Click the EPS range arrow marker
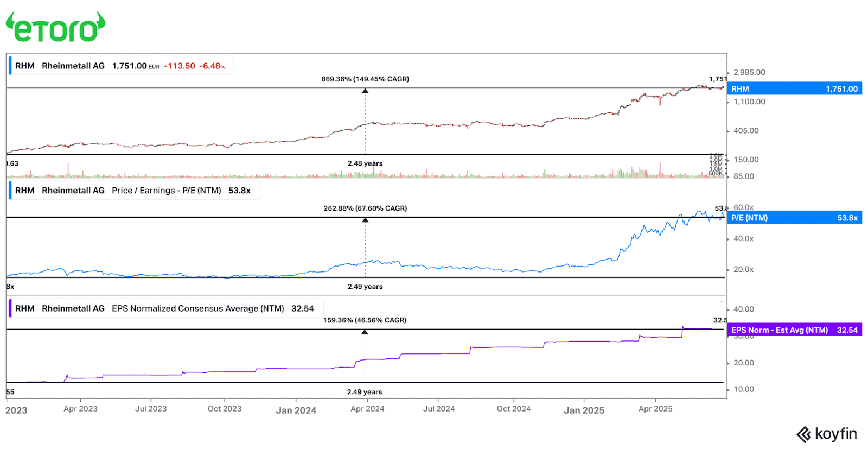868x449 pixels. point(365,332)
